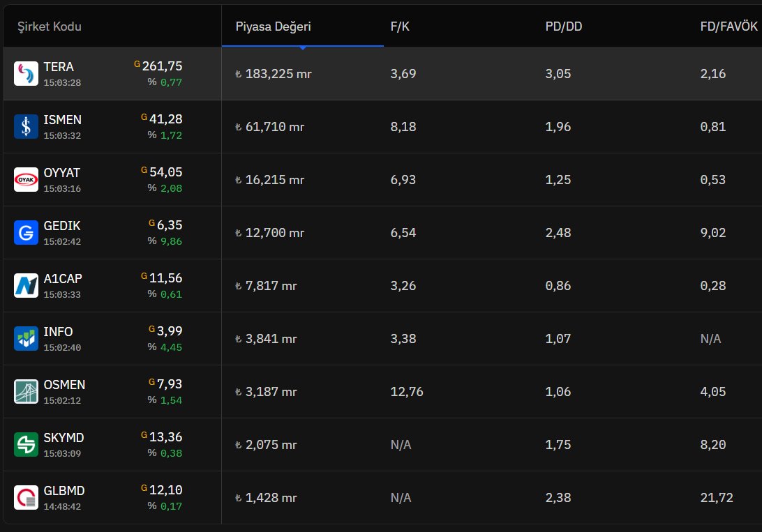762x532 pixels.
Task: Click the SKYMD company logo icon
Action: 26,444
